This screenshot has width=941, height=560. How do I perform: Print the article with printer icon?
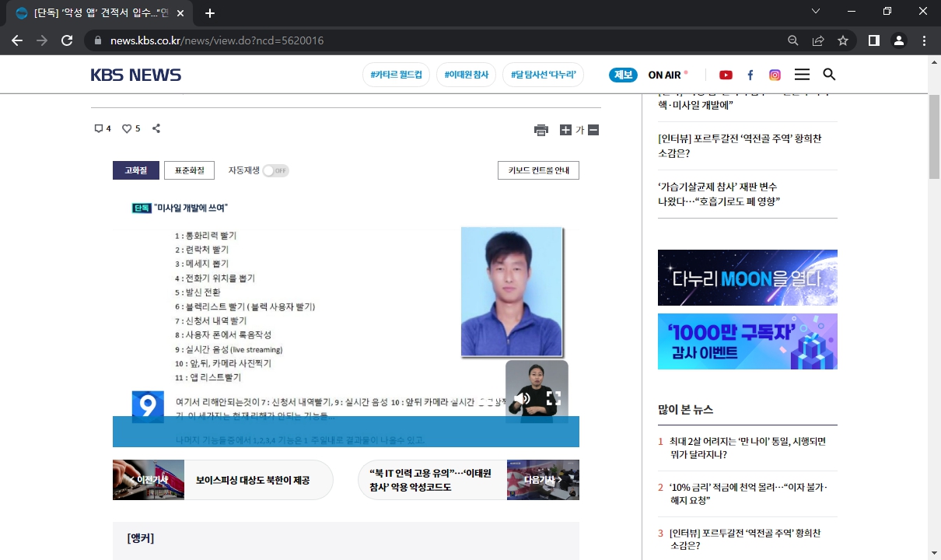pos(541,130)
